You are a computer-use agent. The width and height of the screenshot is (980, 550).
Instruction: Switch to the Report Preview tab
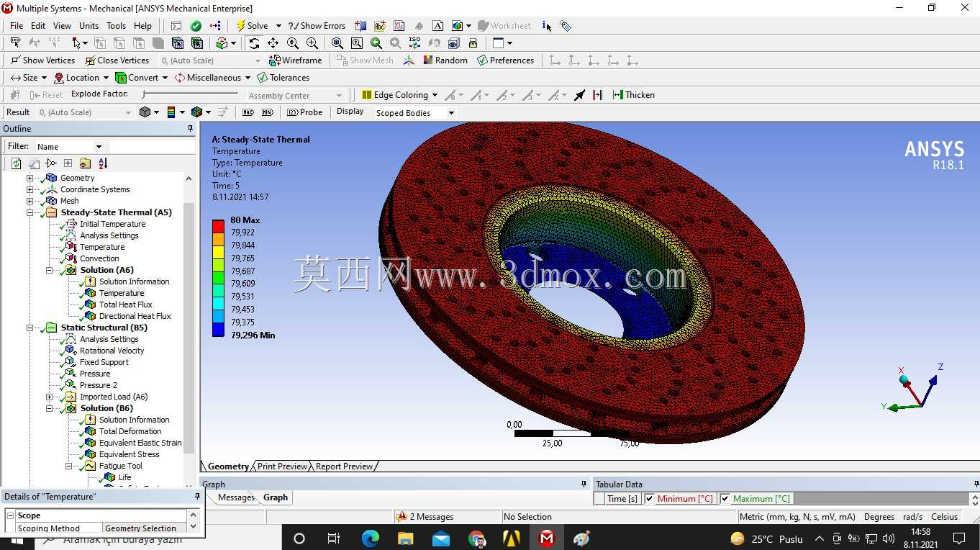[x=344, y=466]
